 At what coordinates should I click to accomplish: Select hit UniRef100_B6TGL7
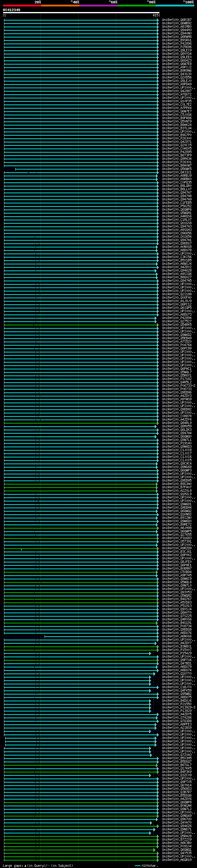176,765
